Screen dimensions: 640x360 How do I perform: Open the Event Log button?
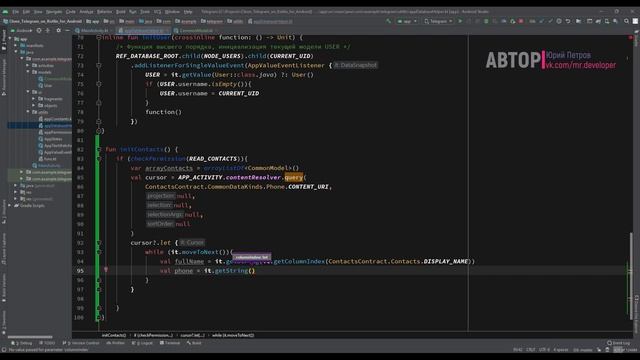(619, 343)
